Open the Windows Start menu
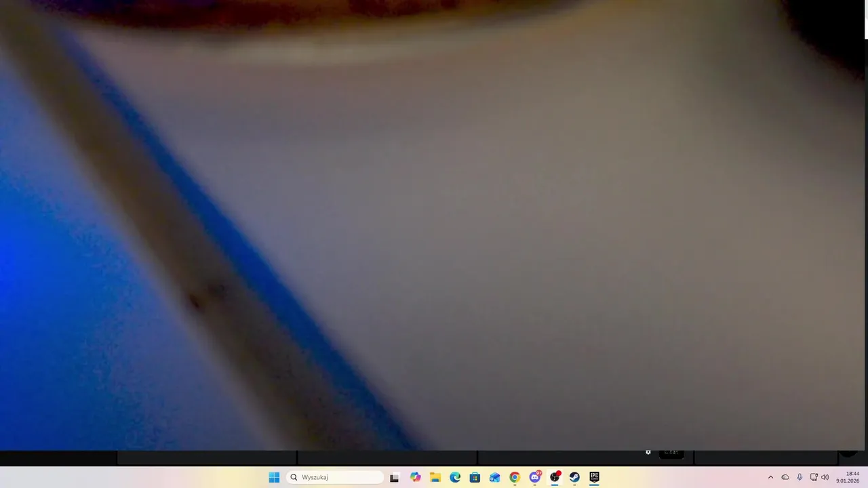 point(274,477)
